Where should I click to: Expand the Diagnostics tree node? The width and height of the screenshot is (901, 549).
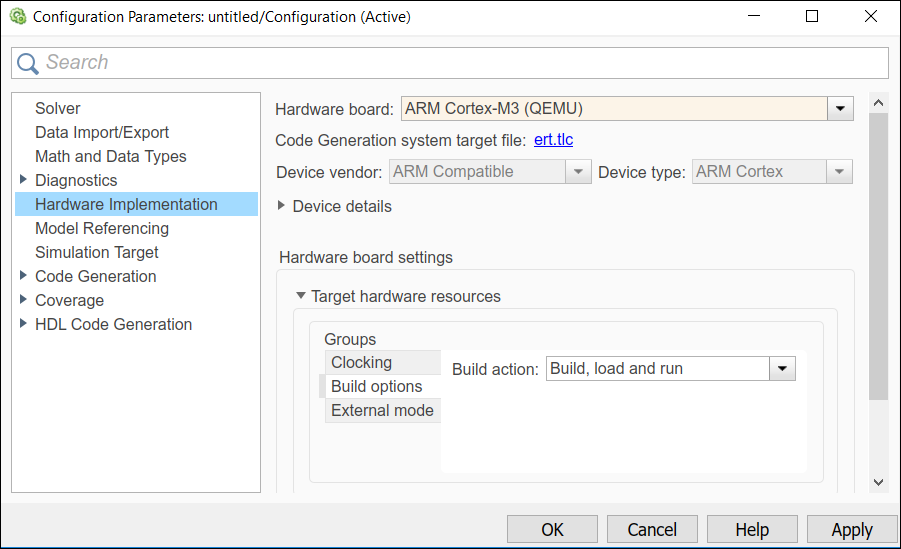[23, 180]
